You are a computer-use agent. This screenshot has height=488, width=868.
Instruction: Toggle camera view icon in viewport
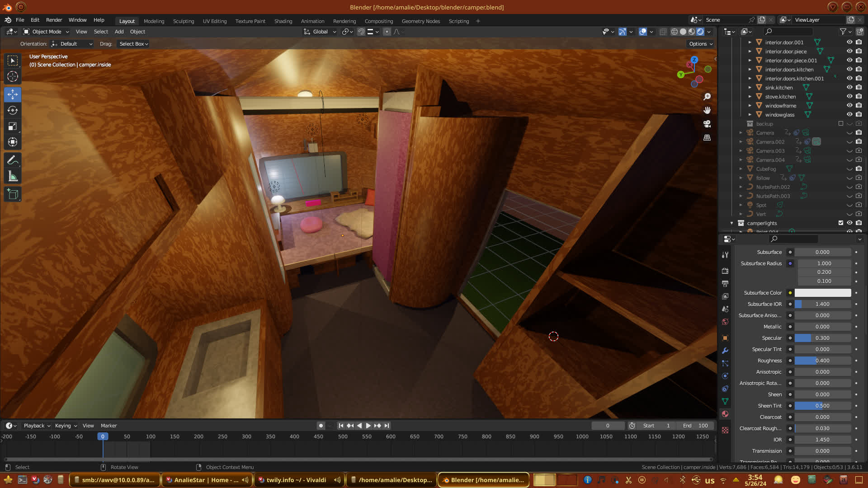(707, 124)
